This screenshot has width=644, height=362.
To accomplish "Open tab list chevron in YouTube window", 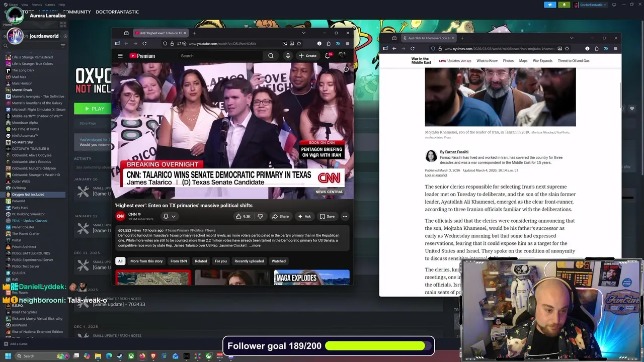I will coord(303,33).
